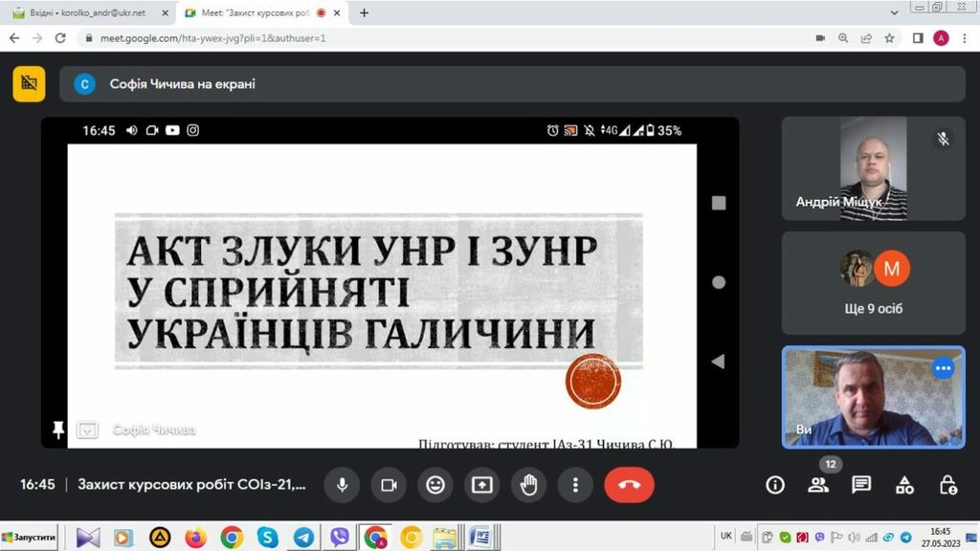This screenshot has height=551, width=980.
Task: Open host controls lock icon
Action: click(947, 485)
